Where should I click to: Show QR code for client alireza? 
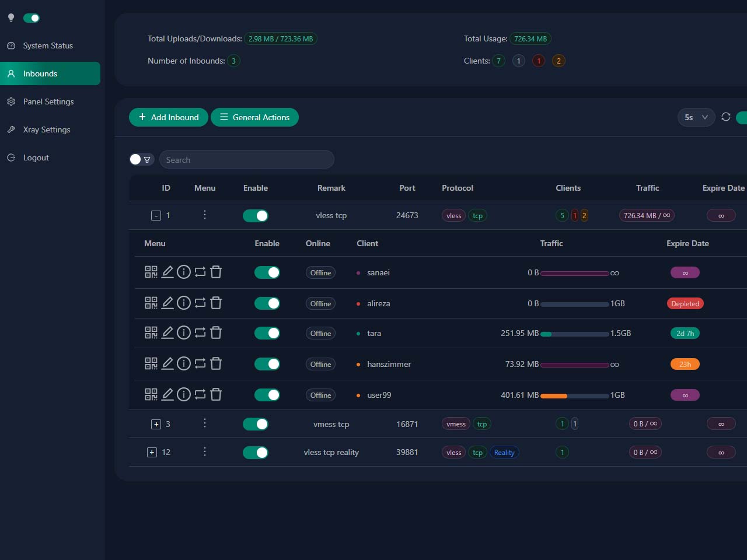151,303
